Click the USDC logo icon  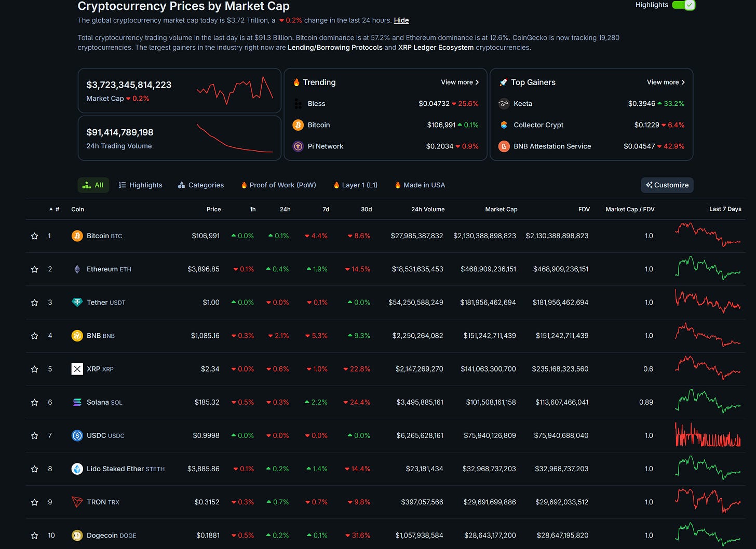[x=77, y=435]
